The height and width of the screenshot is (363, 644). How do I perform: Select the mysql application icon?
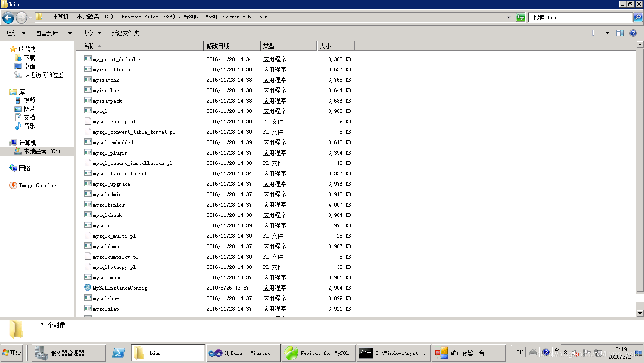click(87, 111)
